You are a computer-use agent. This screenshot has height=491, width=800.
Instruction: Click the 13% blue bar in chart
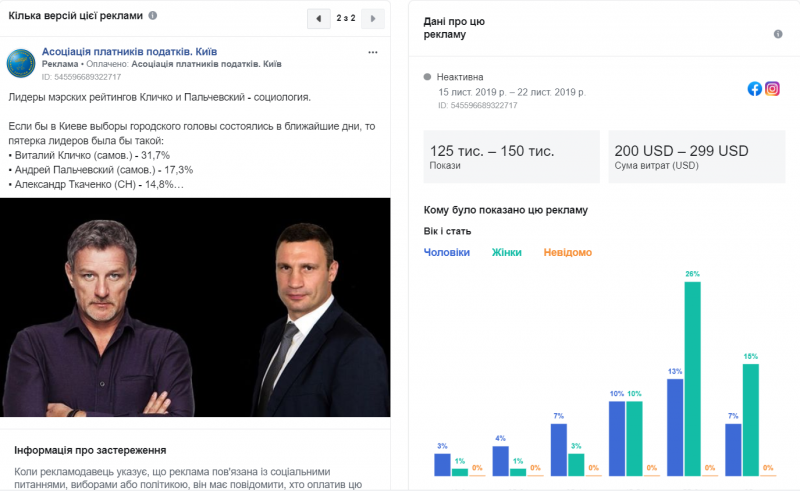coord(675,426)
